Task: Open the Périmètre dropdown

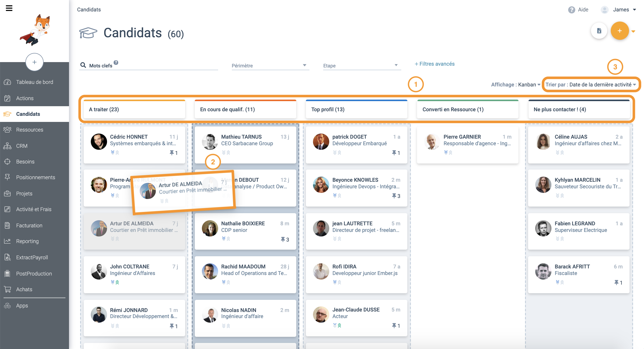Action: (270, 66)
